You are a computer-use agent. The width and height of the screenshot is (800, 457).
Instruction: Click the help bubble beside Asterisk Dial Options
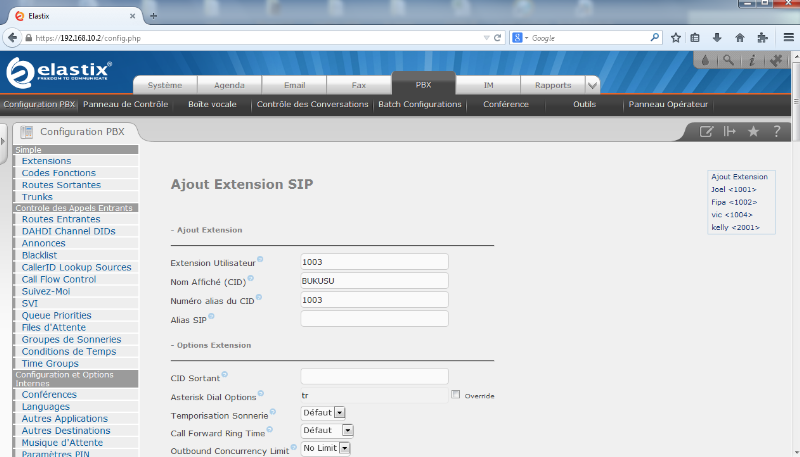tap(261, 393)
